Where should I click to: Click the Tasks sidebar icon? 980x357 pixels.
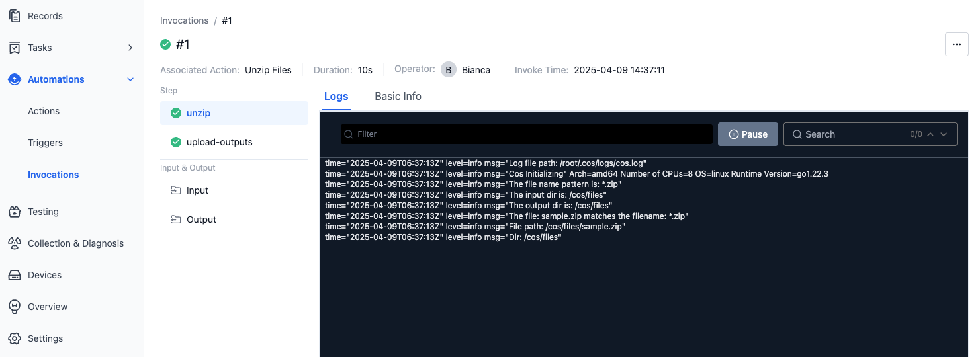tap(15, 48)
